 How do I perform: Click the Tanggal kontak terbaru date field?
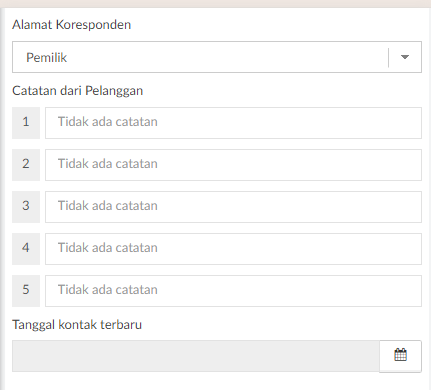pos(196,356)
